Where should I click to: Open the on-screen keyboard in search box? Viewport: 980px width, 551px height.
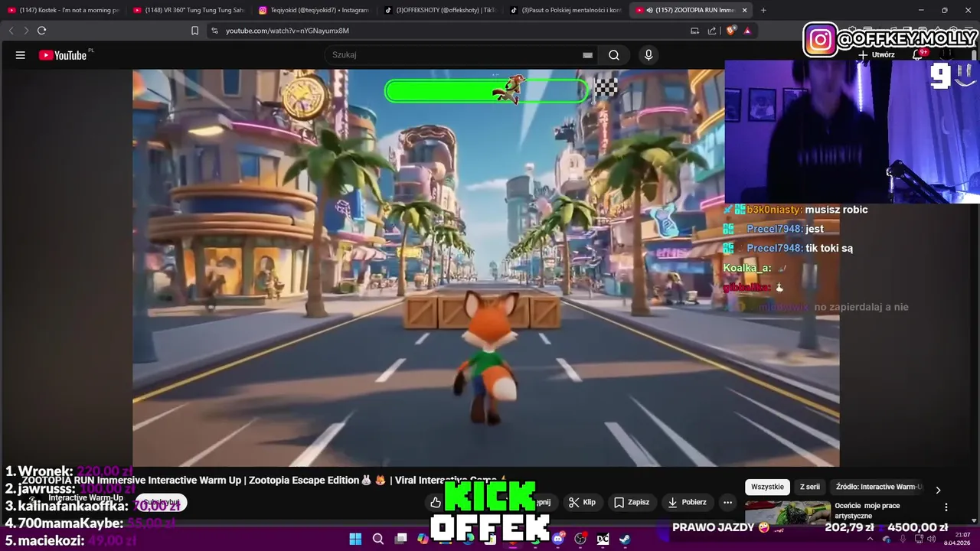(587, 55)
